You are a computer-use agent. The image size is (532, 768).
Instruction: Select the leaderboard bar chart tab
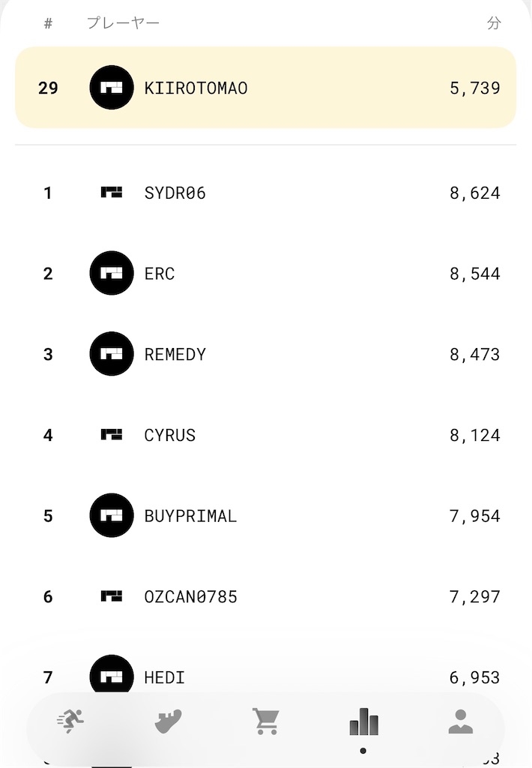[363, 721]
